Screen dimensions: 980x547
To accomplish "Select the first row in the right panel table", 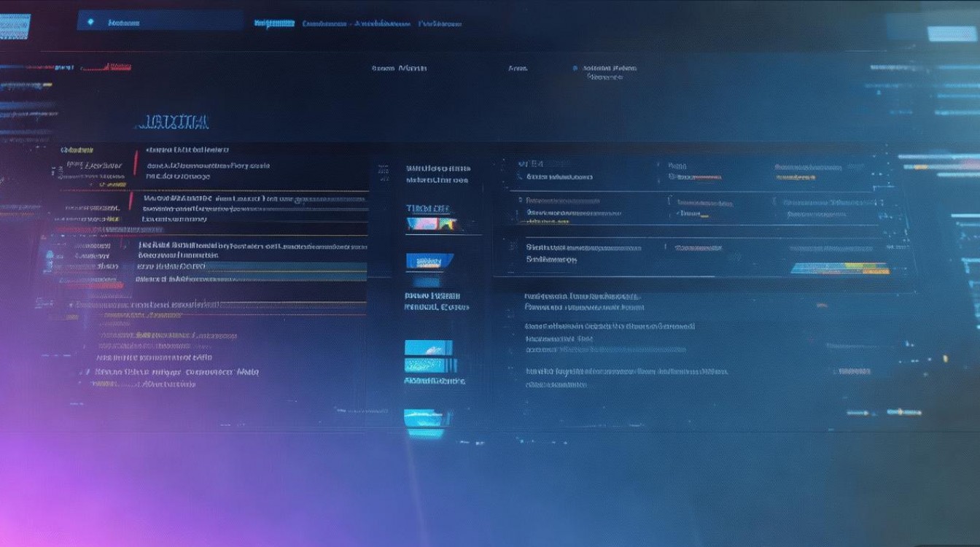I will [x=700, y=175].
